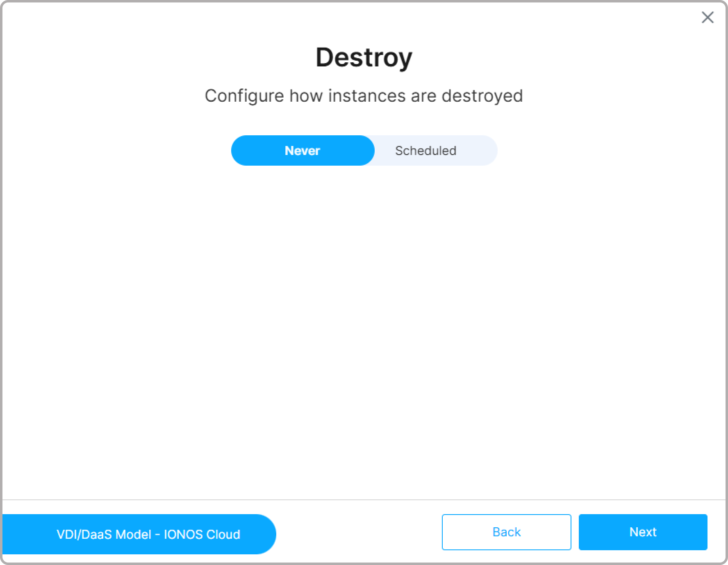Hit the solid blue Next button
Viewport: 728px width, 565px height.
[x=643, y=532]
